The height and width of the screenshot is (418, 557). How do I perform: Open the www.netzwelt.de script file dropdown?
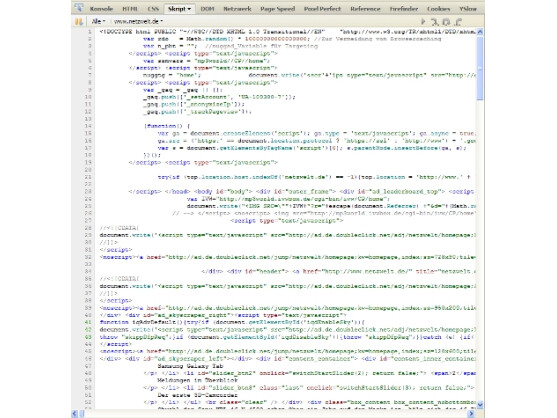(x=138, y=22)
